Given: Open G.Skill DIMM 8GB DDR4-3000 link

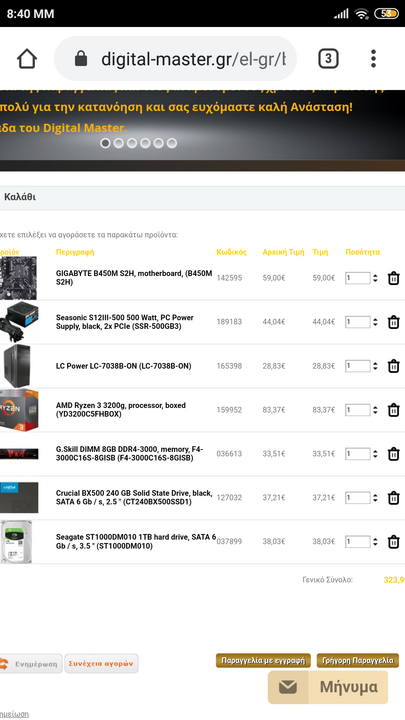Looking at the screenshot, I should (129, 454).
